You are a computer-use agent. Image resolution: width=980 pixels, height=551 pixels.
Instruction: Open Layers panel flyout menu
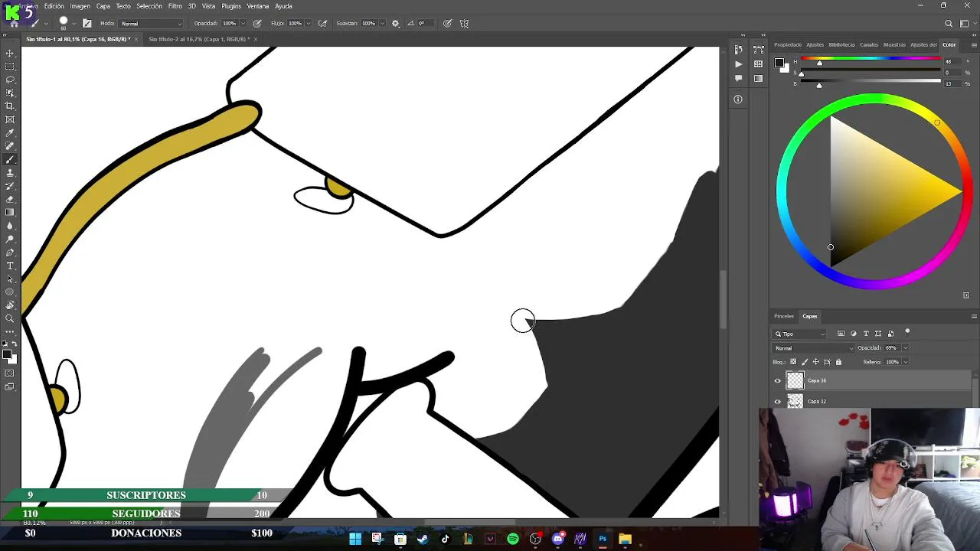974,316
